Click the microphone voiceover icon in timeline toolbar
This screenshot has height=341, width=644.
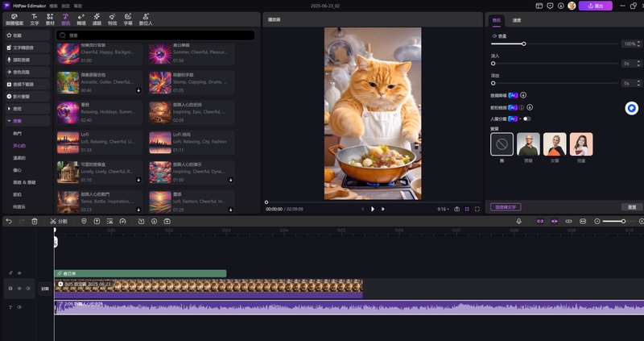(x=518, y=221)
